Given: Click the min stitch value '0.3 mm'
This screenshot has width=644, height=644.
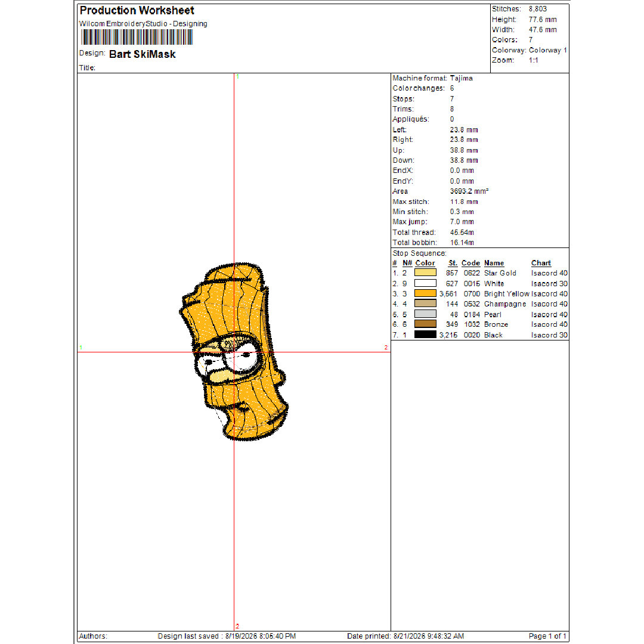Looking at the screenshot, I should pos(462,212).
